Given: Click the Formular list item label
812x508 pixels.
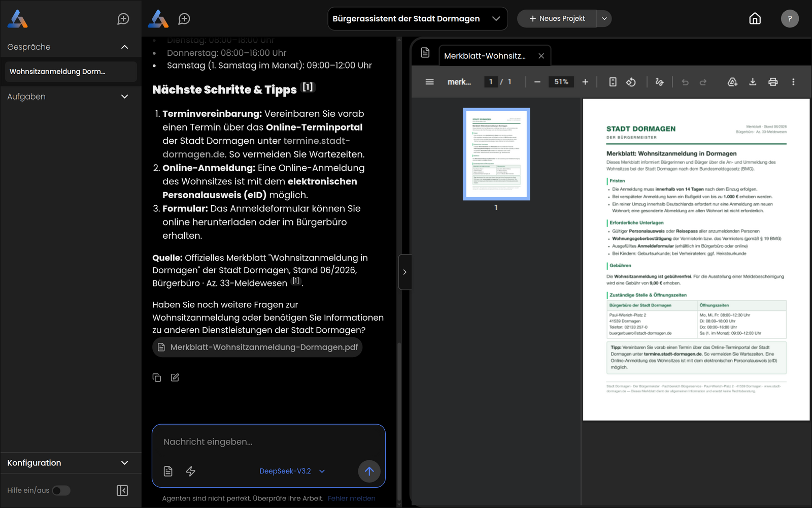Looking at the screenshot, I should [185, 209].
